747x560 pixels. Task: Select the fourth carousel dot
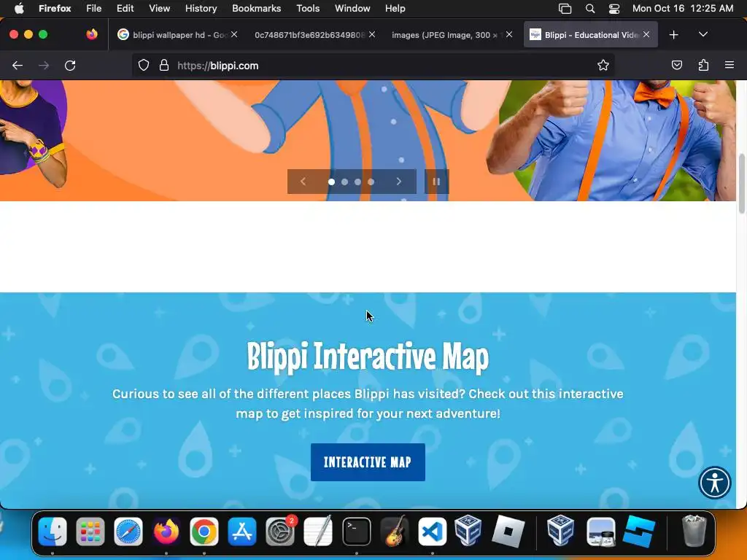coord(371,182)
